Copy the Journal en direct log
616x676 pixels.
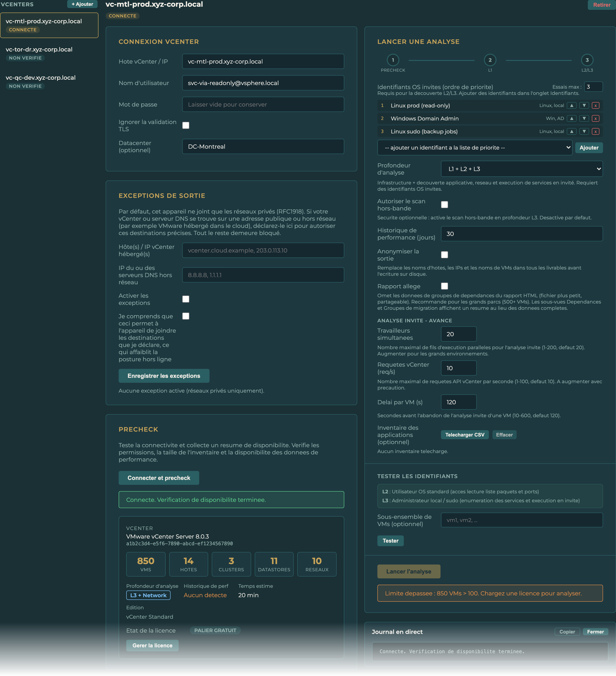click(567, 632)
